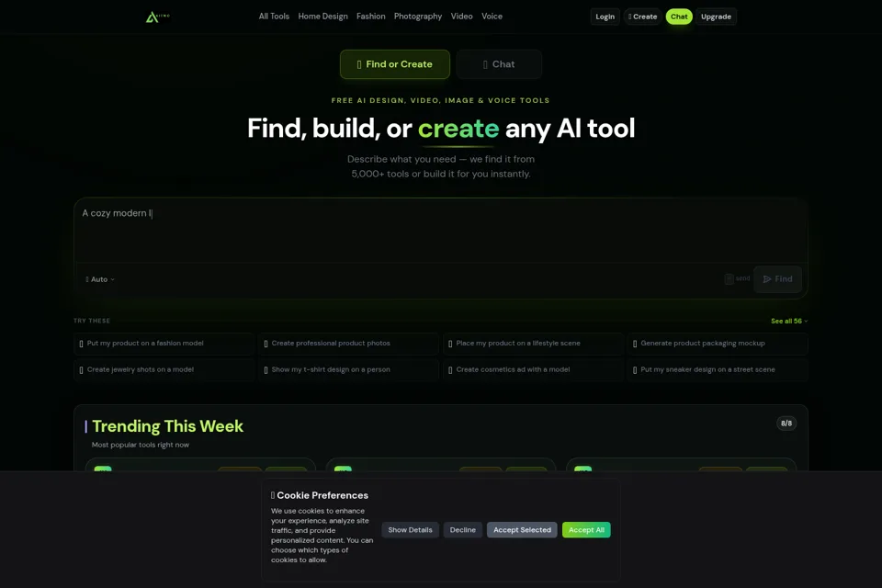Choose 'Put my sneaker design on a street scene'
The image size is (882, 588).
[x=718, y=369]
